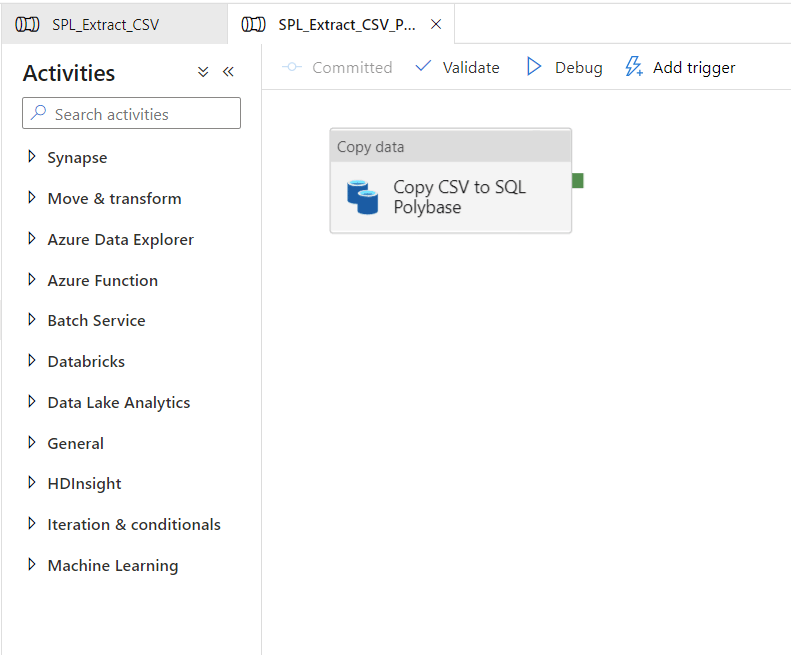Click the Copy data activity header
The width and height of the screenshot is (791, 655).
(450, 146)
